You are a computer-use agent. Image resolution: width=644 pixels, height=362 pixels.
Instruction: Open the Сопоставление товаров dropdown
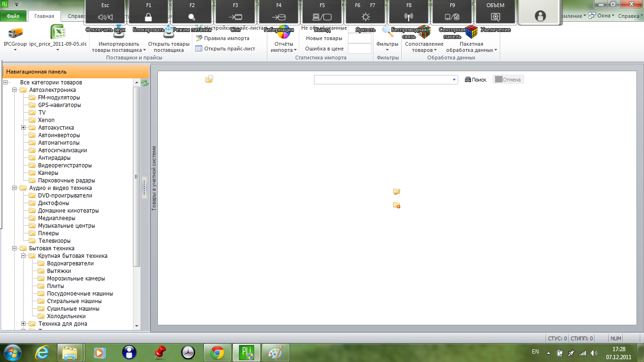tap(424, 47)
